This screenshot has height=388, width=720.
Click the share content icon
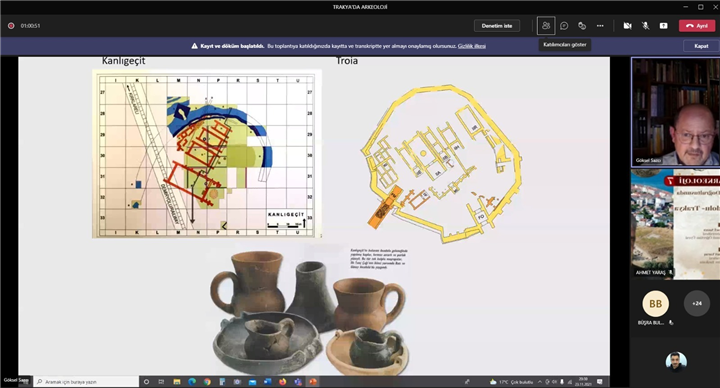click(664, 26)
